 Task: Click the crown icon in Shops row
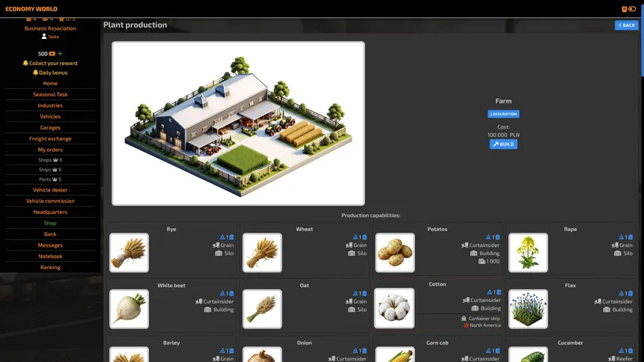tap(55, 160)
